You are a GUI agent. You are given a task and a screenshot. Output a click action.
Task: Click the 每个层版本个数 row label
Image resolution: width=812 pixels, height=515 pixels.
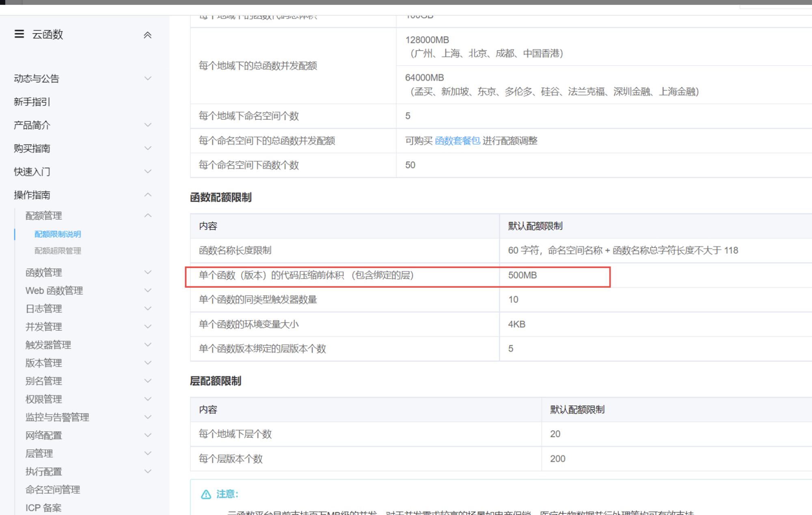[x=231, y=459]
